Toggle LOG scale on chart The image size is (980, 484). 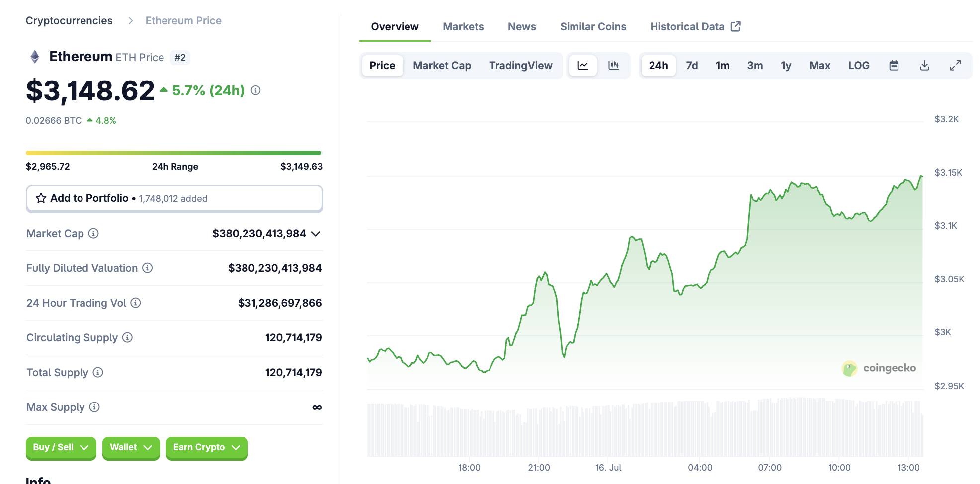point(859,65)
